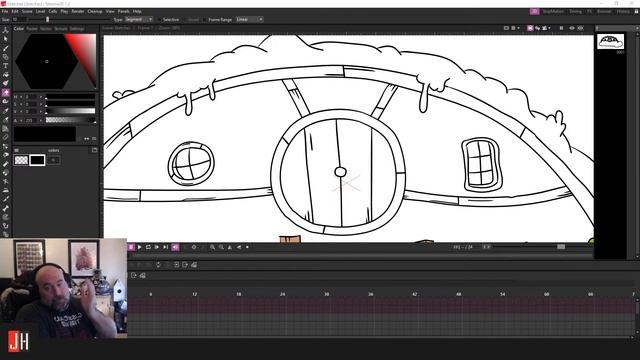Click the viewer frame rate slider handle
Screen dimensions: 640x360
pyautogui.click(x=561, y=247)
